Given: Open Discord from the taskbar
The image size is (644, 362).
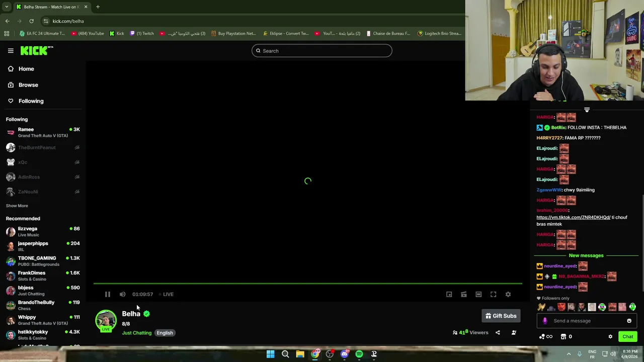Looking at the screenshot, I should (344, 354).
